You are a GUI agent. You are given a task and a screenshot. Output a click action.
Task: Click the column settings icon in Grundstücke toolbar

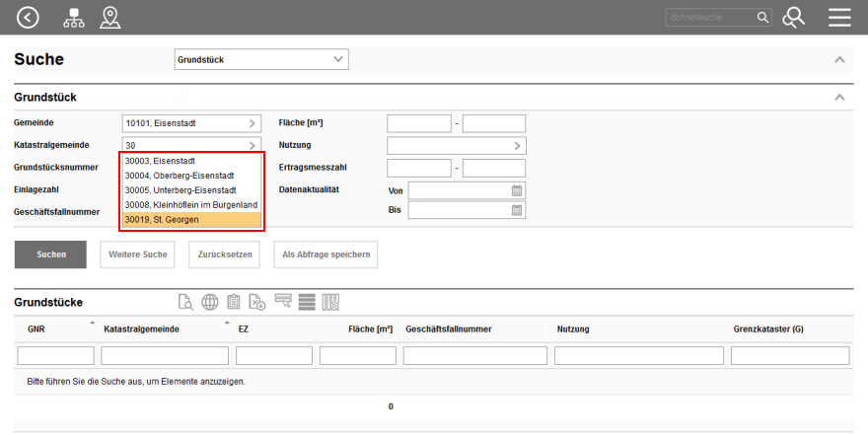330,302
